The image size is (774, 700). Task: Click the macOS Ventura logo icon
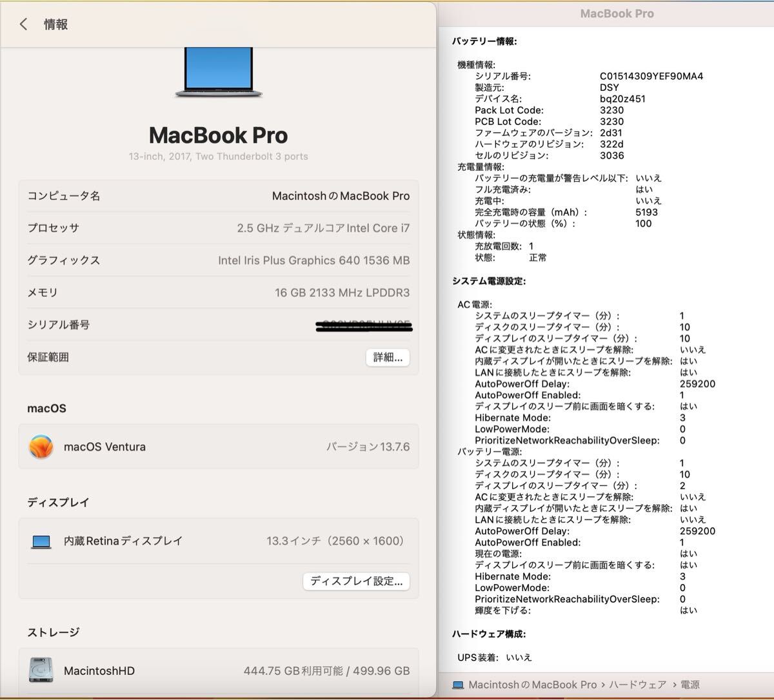41,447
